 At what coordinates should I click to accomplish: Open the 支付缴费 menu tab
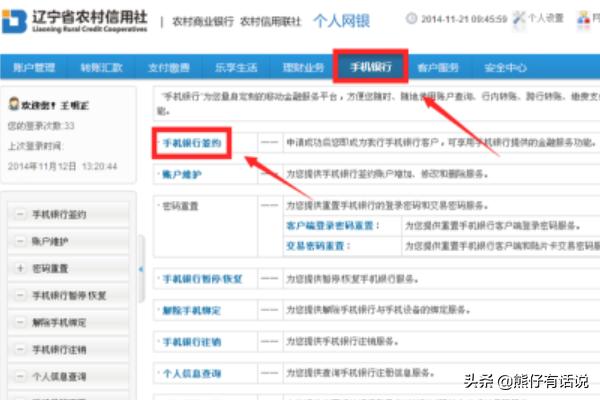[x=169, y=67]
